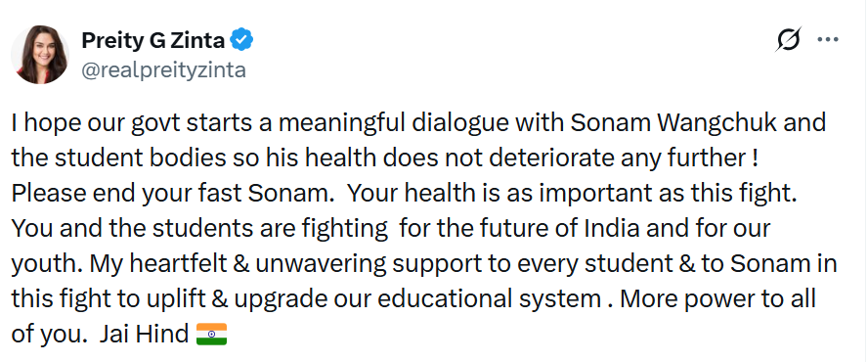Open the three-dot more options menu
Screen dimensions: 868x362
[x=828, y=40]
